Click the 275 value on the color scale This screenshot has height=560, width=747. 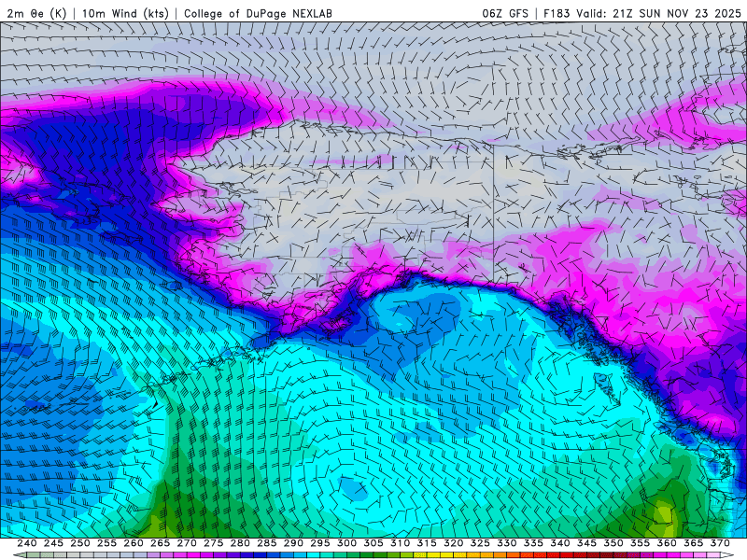[x=214, y=543]
